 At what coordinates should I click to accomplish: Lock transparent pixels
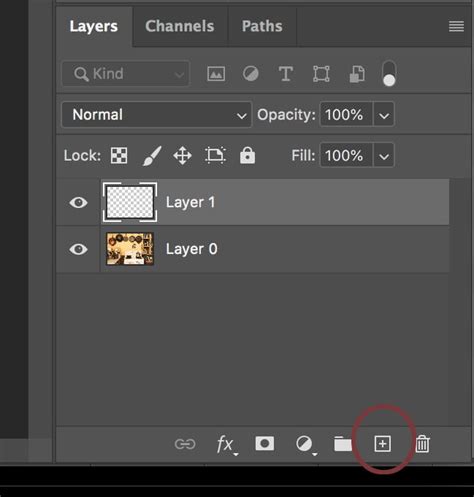(x=119, y=156)
